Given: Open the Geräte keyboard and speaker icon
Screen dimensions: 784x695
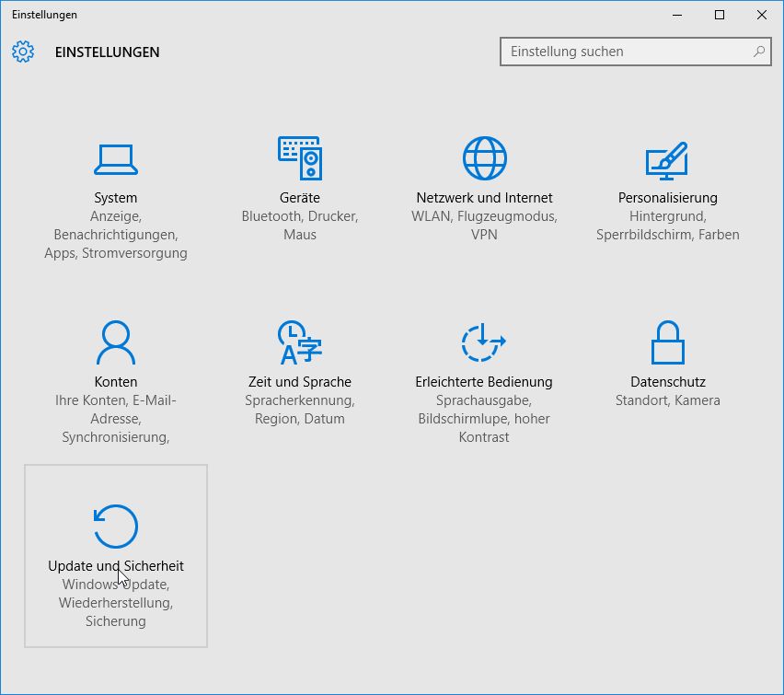Looking at the screenshot, I should click(x=300, y=158).
